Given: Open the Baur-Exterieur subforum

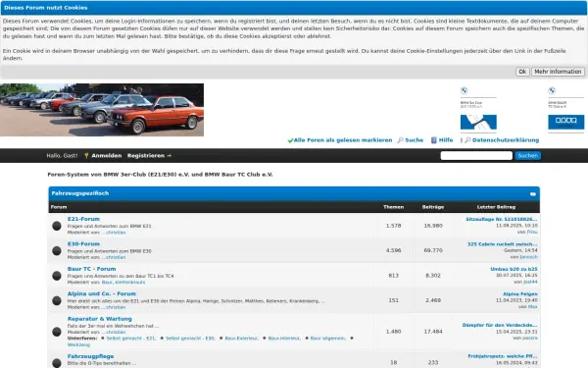Looking at the screenshot, I should pos(241,339).
